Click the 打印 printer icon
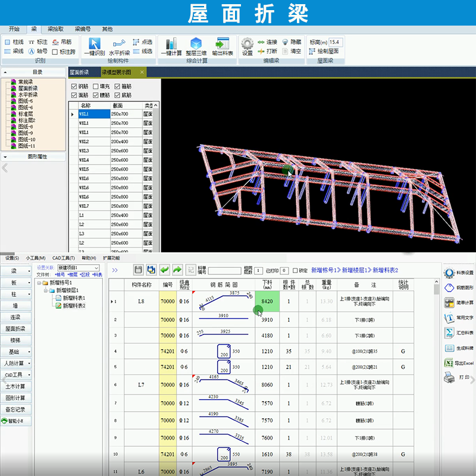The height and width of the screenshot is (476, 476). click(449, 378)
